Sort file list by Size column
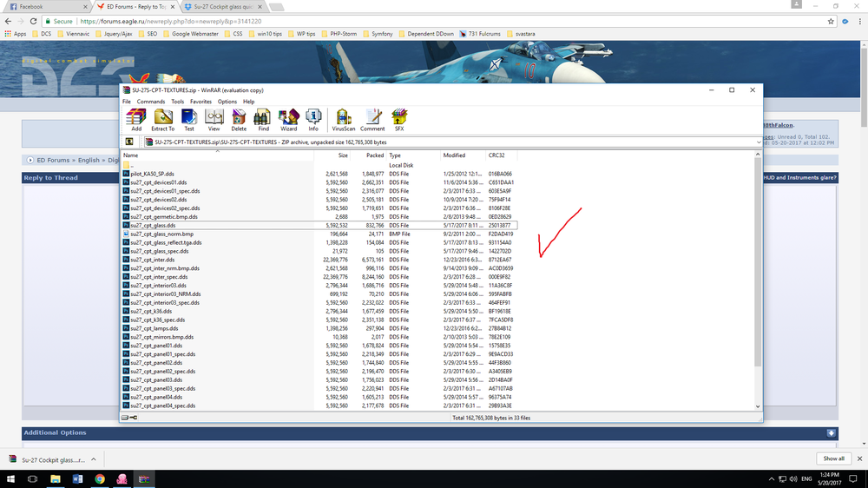868x488 pixels. point(332,155)
